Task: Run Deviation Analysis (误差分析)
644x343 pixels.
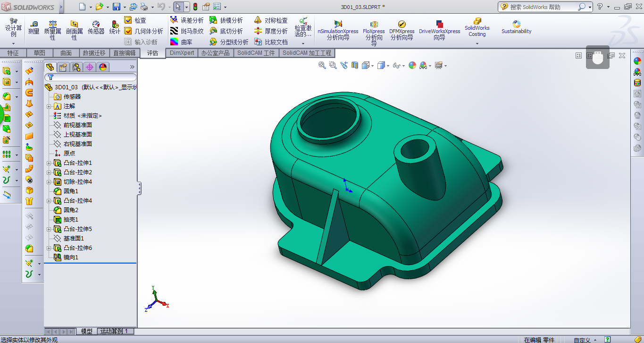Action: pyautogui.click(x=187, y=20)
